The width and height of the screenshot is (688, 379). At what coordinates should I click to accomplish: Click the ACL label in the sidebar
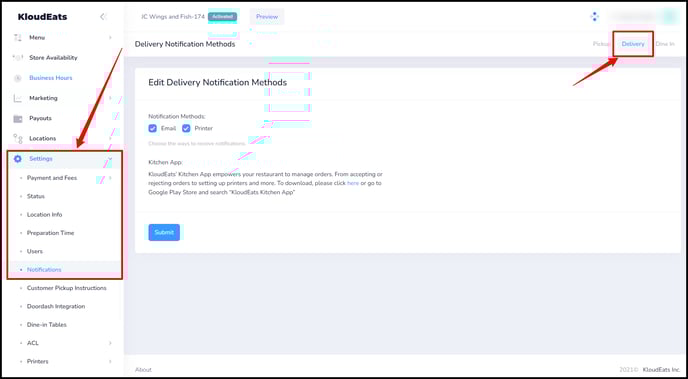pos(33,343)
